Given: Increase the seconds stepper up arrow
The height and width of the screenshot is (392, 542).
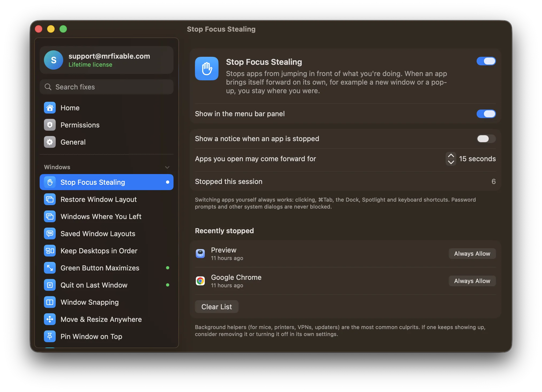Looking at the screenshot, I should click(451, 156).
